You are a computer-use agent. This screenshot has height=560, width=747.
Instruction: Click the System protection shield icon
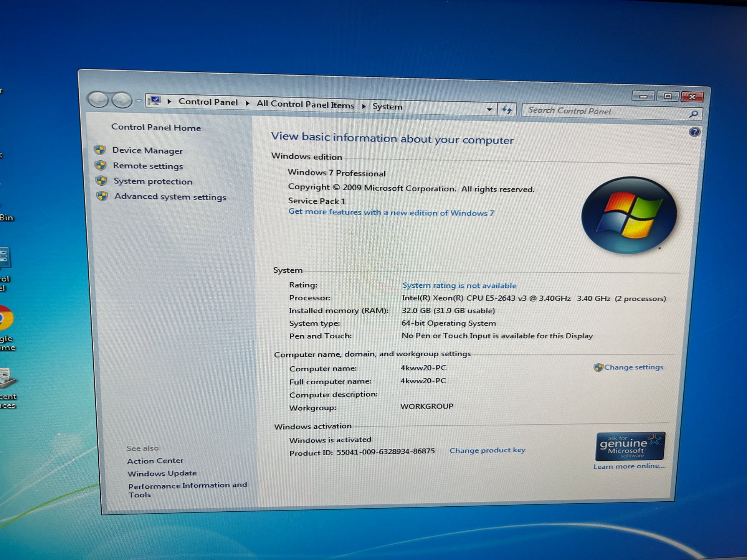point(101,181)
